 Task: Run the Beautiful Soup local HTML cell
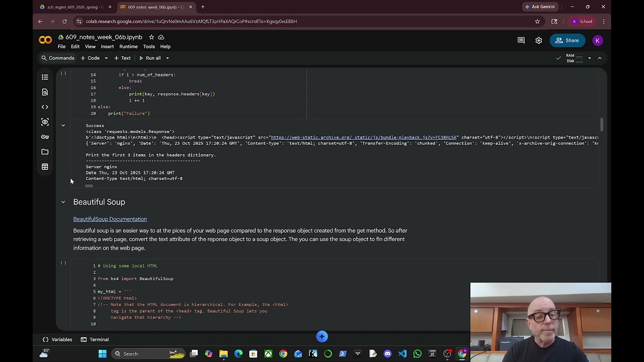[x=63, y=263]
